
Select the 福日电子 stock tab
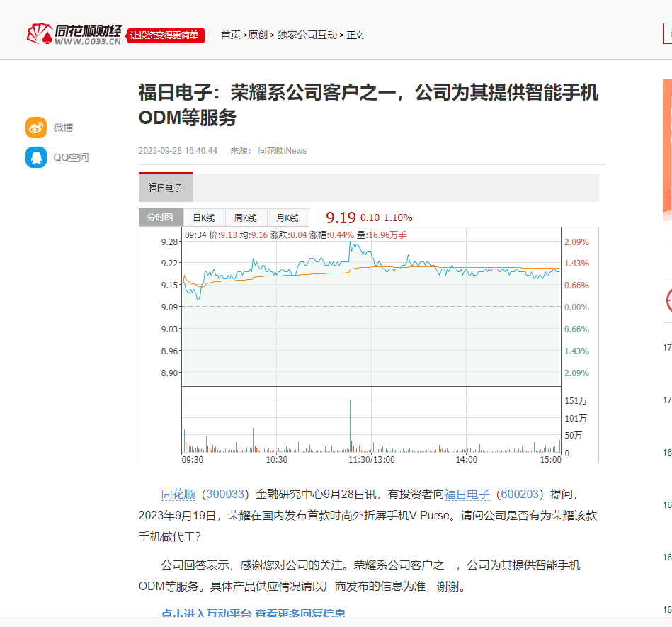coord(166,188)
